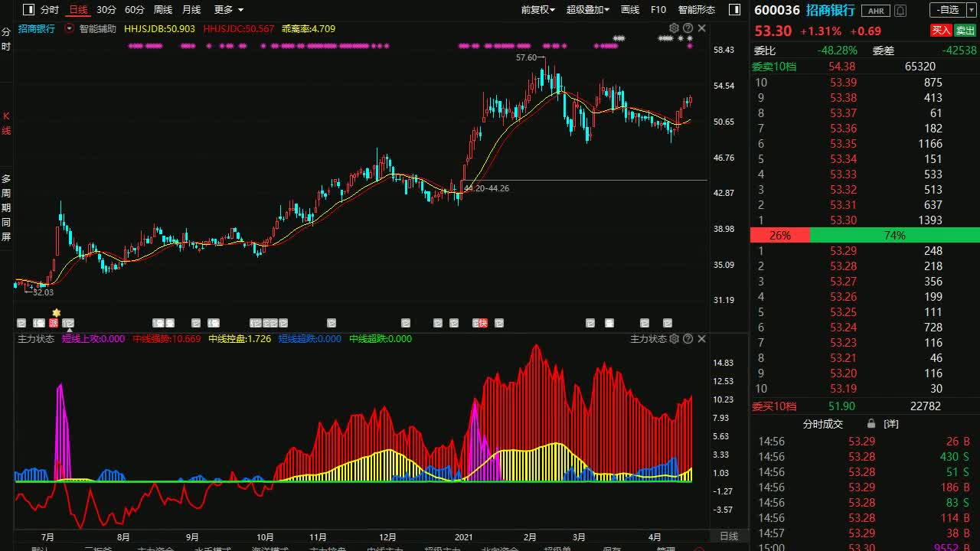Click HHJSJDC:50.567 indicator value
The image size is (980, 551).
pos(239,28)
